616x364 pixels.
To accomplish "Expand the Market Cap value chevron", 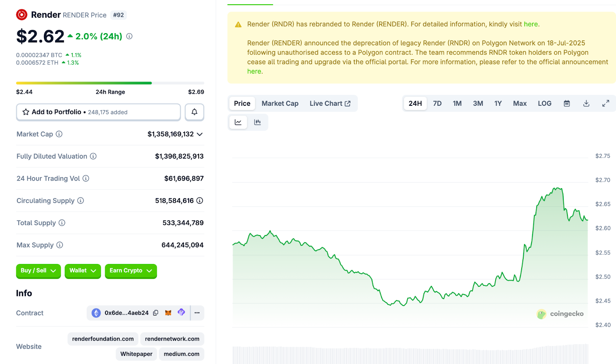I will [x=199, y=134].
